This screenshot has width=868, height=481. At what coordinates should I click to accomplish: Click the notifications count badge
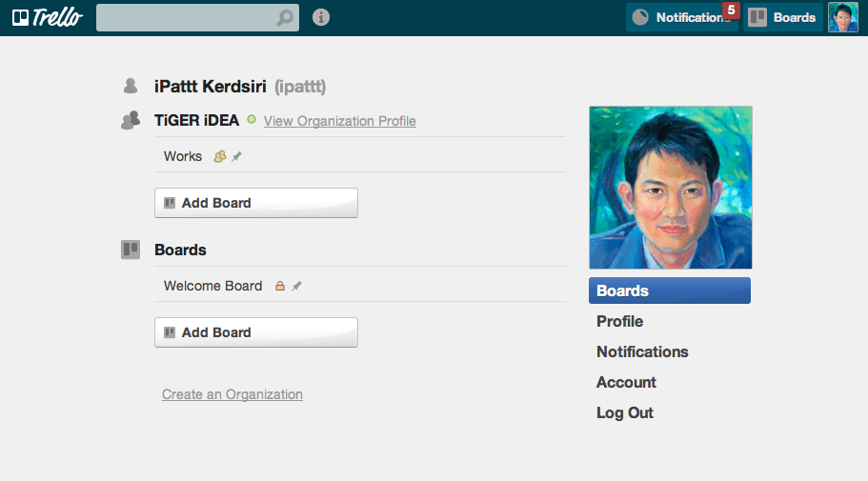(x=731, y=10)
